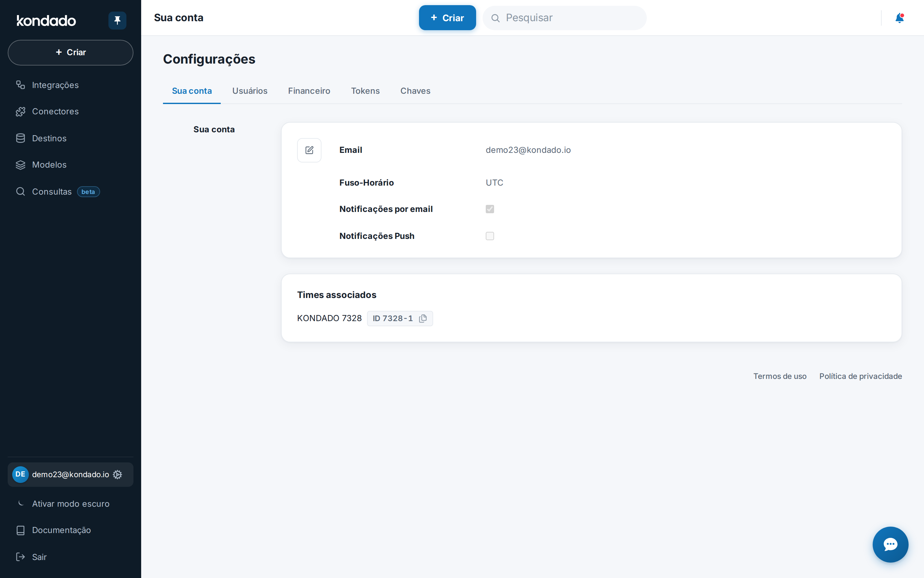The height and width of the screenshot is (578, 924).
Task: Click the Times associados heading
Action: (x=337, y=295)
